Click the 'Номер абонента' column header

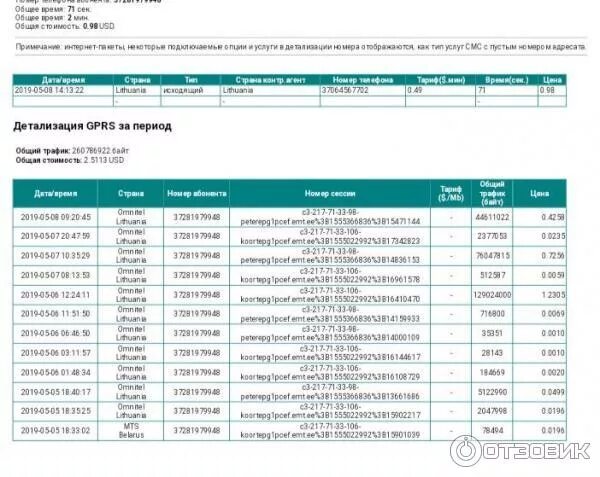tap(197, 194)
